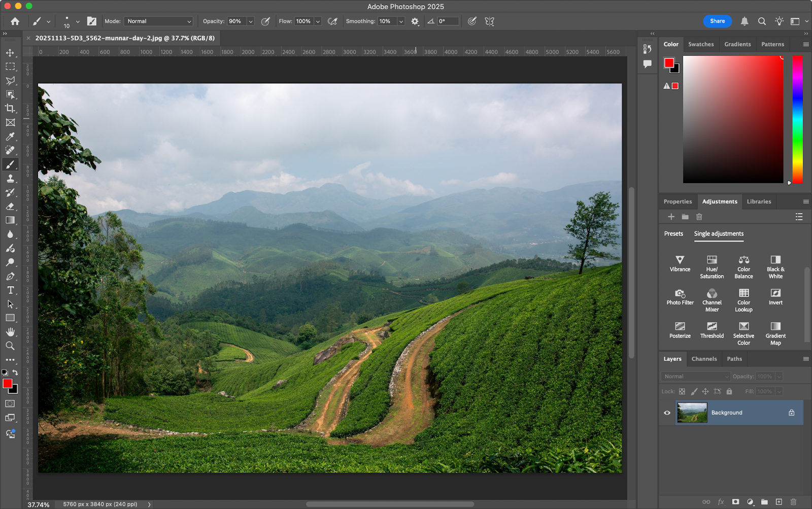Click the blue Share button
This screenshot has height=509, width=812.
click(717, 21)
